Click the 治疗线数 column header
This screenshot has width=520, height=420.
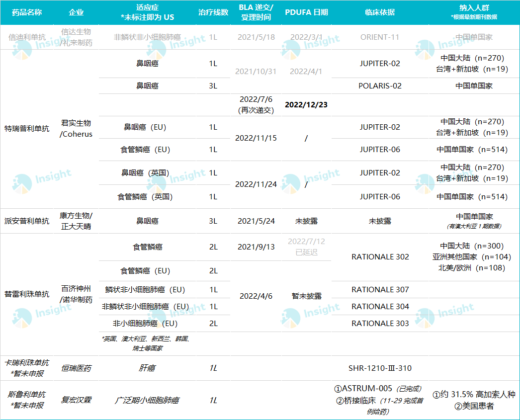(x=213, y=12)
